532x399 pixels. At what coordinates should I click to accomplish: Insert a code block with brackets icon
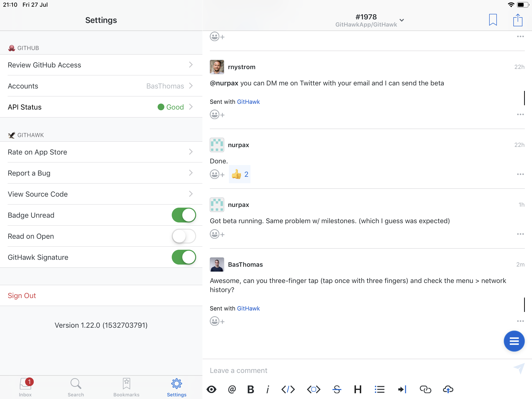(313, 389)
